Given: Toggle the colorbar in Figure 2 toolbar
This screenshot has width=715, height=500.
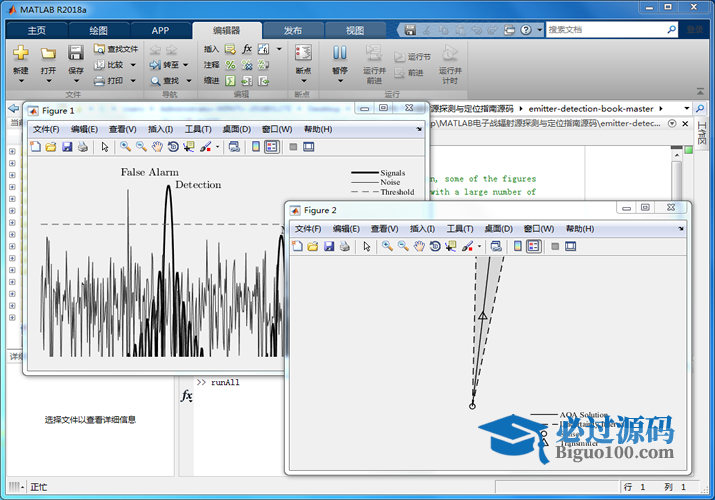Looking at the screenshot, I should 517,246.
